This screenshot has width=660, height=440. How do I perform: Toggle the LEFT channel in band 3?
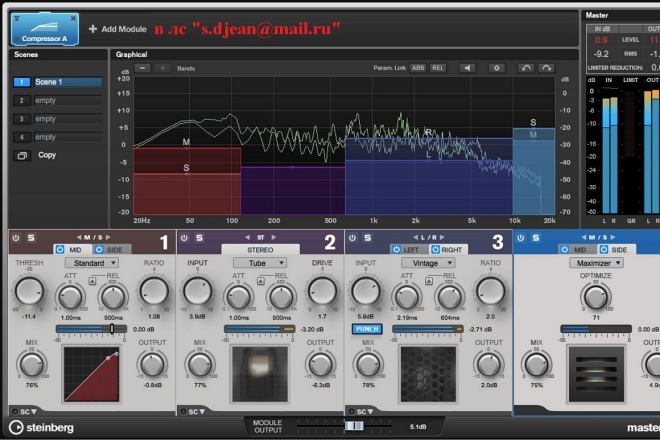point(397,250)
